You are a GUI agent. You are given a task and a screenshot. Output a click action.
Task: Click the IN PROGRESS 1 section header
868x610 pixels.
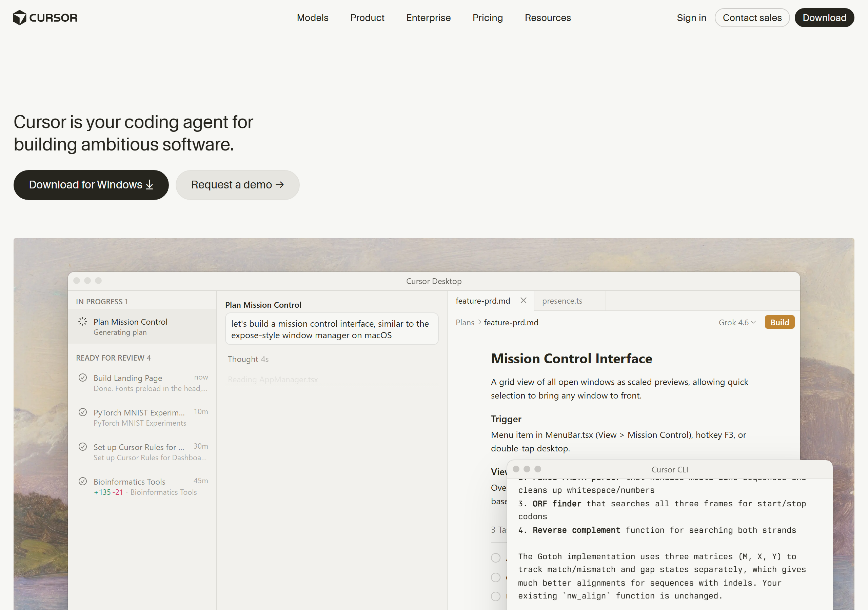pos(102,302)
